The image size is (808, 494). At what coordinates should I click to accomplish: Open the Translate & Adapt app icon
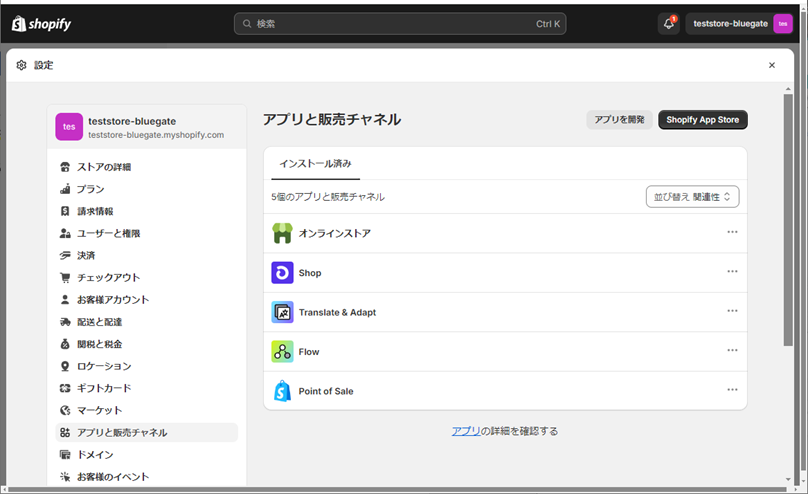[282, 312]
